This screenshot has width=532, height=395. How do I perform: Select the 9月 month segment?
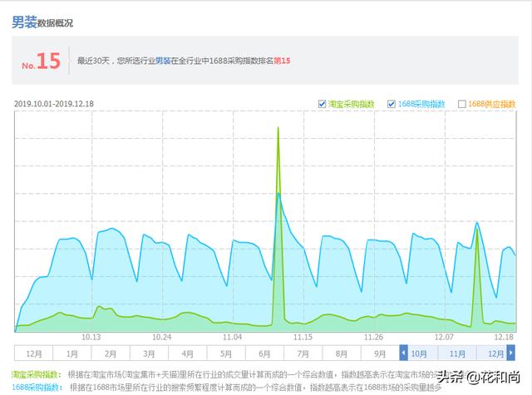(380, 353)
